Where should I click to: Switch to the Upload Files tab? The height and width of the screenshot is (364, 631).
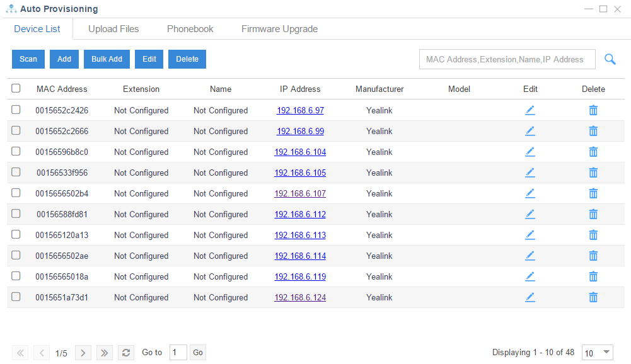[x=113, y=29]
